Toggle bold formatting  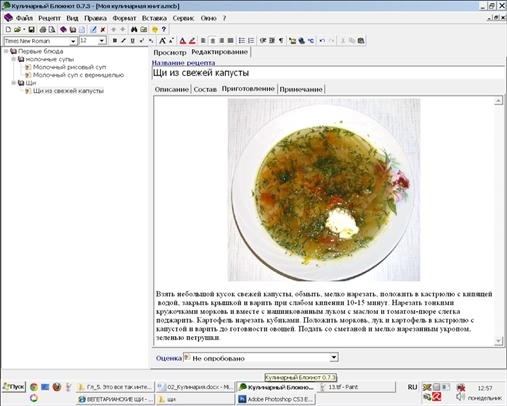click(115, 41)
